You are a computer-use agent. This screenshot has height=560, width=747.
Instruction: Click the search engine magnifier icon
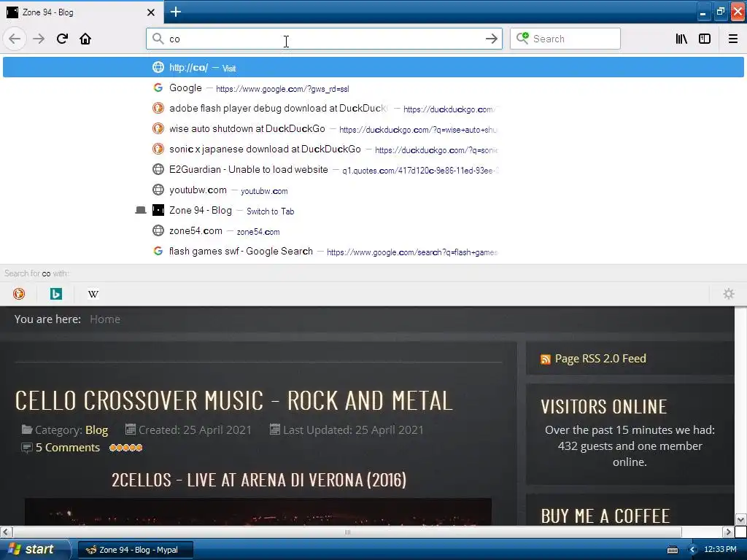pyautogui.click(x=522, y=38)
